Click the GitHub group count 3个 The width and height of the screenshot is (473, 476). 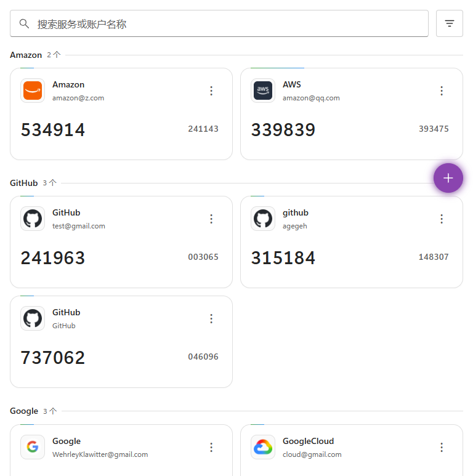point(49,183)
